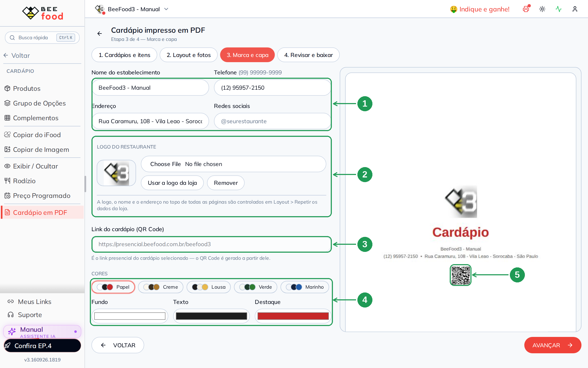The height and width of the screenshot is (368, 588).
Task: Open the Fundo color picker
Action: [130, 316]
